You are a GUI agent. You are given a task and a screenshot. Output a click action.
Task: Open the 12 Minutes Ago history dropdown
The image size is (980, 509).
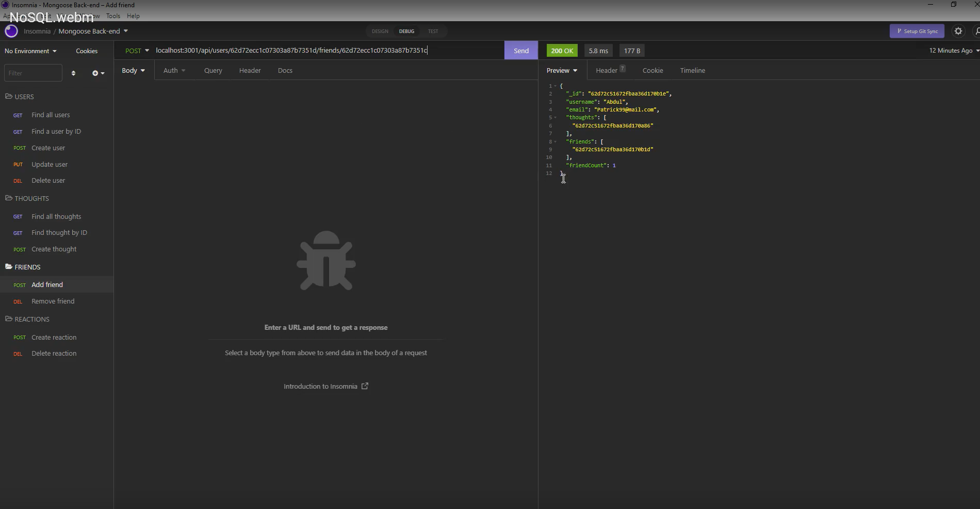(x=954, y=51)
